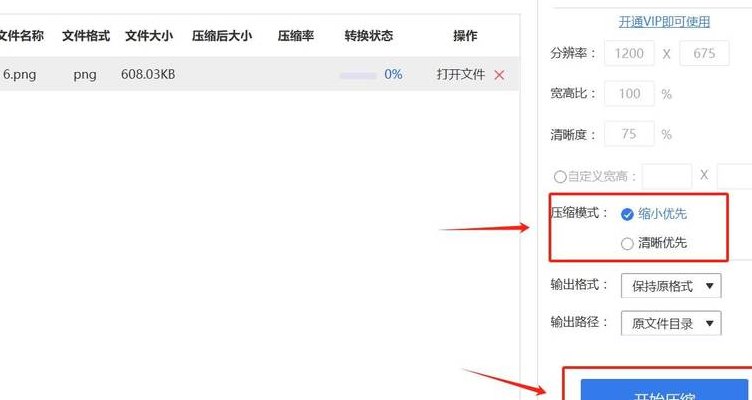Click the 清晰度 field showing 75
The width and height of the screenshot is (752, 400).
pyautogui.click(x=629, y=134)
